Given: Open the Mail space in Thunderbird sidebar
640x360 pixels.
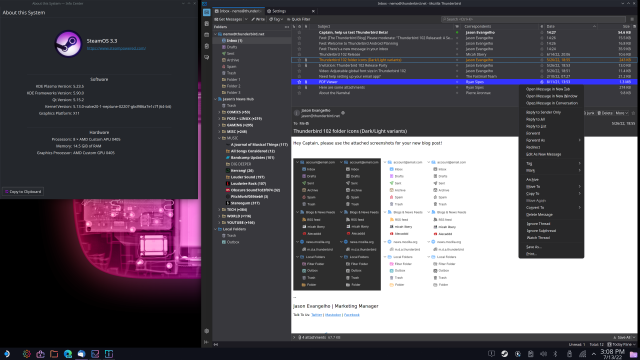Looking at the screenshot, I should [207, 12].
